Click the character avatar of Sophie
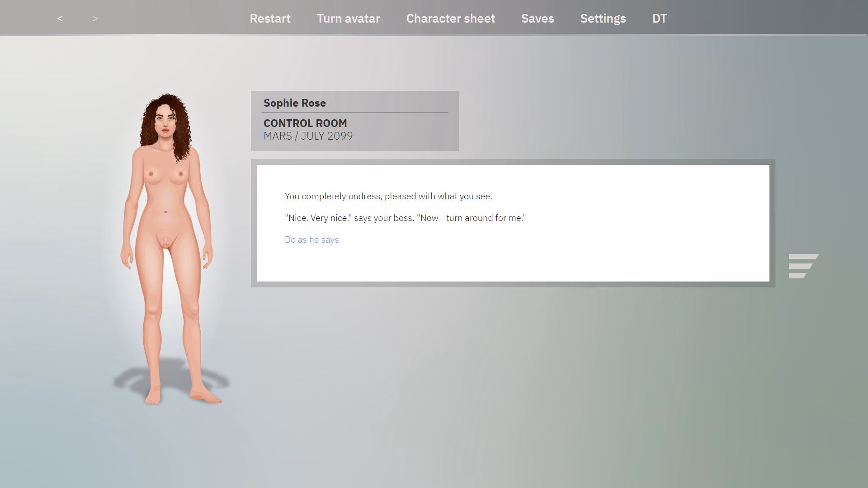The height and width of the screenshot is (488, 868). pos(167,249)
